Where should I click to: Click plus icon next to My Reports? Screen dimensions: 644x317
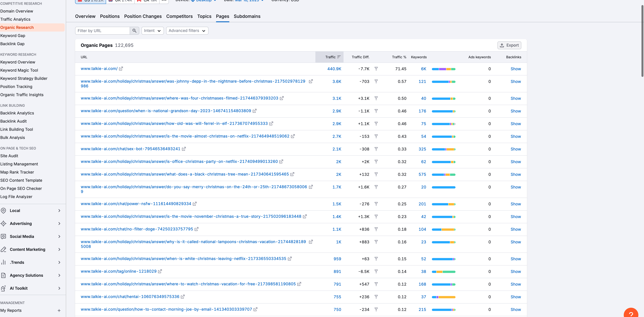pos(59,311)
